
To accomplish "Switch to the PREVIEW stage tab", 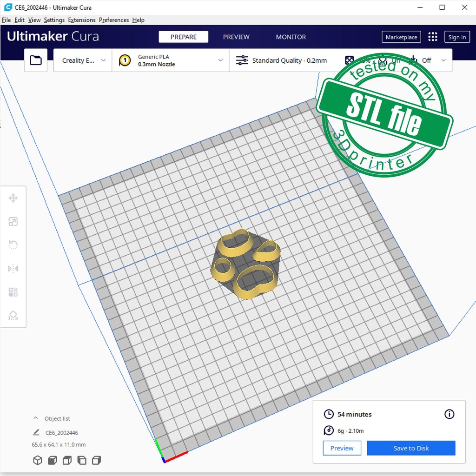I will tap(236, 37).
